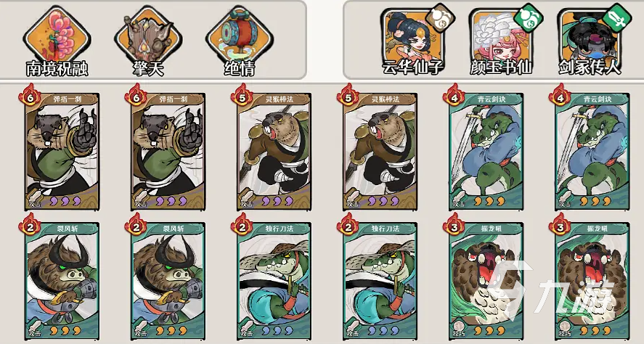Select the second 灵猴棒法 card
The width and height of the screenshot is (644, 344).
pyautogui.click(x=380, y=152)
